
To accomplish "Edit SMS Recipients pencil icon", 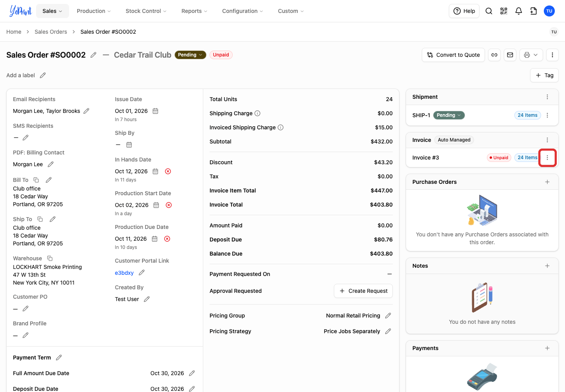I will point(26,138).
